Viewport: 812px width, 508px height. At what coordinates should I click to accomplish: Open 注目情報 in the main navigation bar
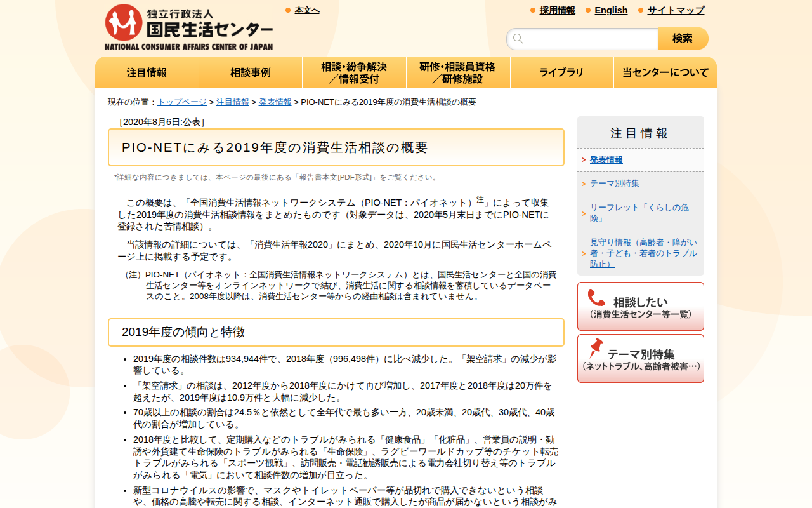(x=147, y=72)
